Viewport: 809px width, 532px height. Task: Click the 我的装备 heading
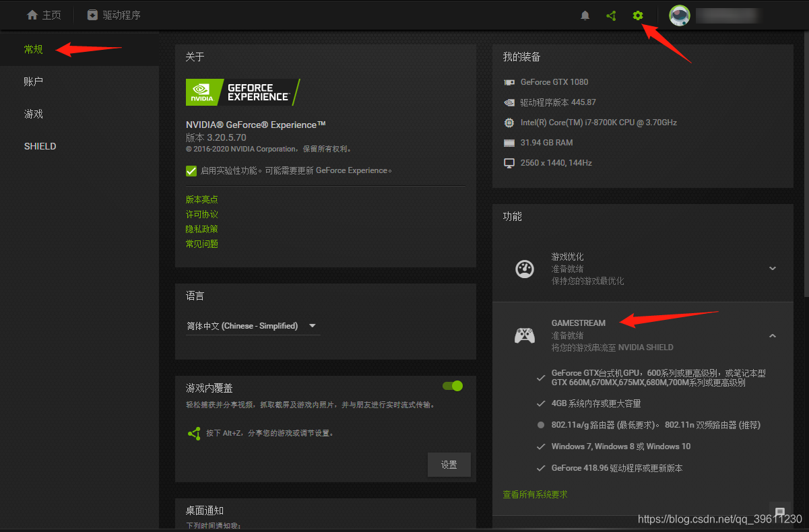point(521,57)
